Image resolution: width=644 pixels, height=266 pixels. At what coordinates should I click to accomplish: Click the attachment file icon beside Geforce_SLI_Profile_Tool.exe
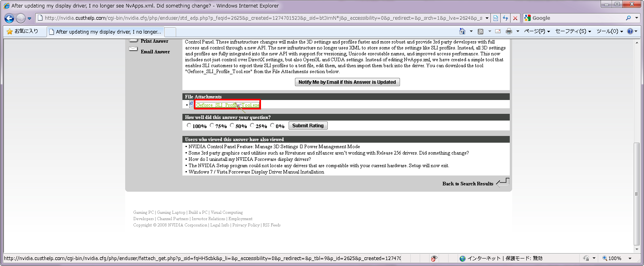pyautogui.click(x=192, y=104)
